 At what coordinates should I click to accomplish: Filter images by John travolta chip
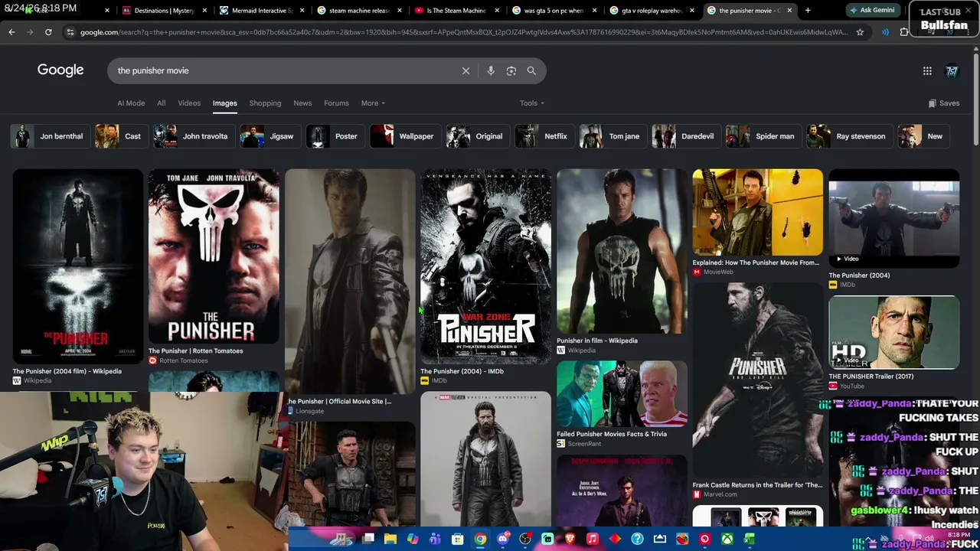click(x=192, y=136)
